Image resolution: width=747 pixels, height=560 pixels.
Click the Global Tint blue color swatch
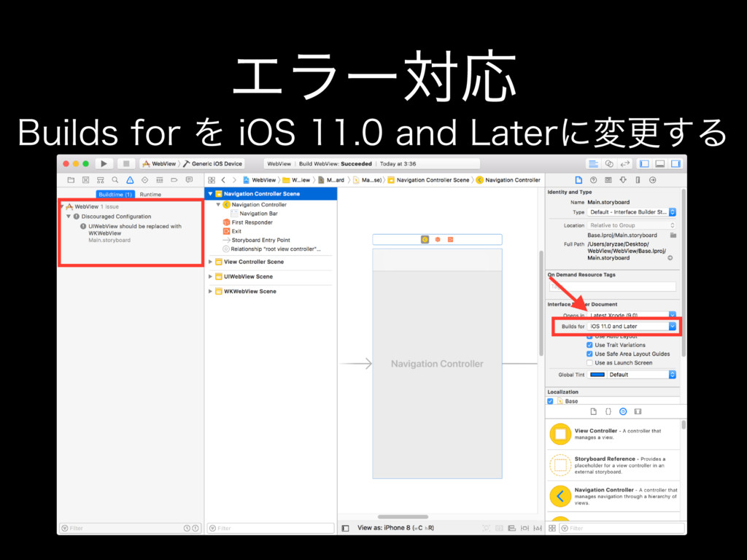[x=597, y=375]
